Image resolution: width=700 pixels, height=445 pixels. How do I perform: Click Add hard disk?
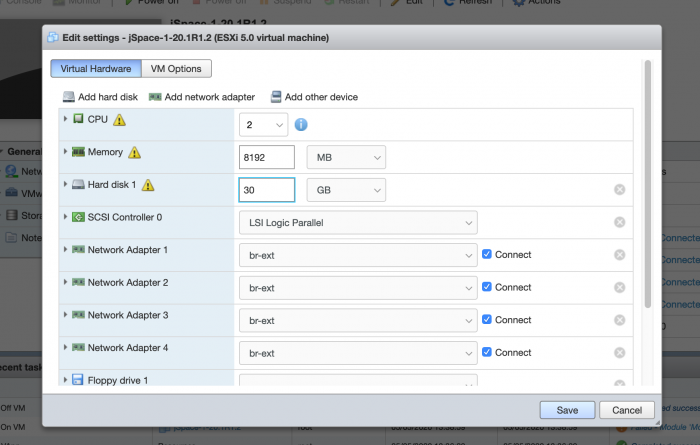(x=100, y=97)
